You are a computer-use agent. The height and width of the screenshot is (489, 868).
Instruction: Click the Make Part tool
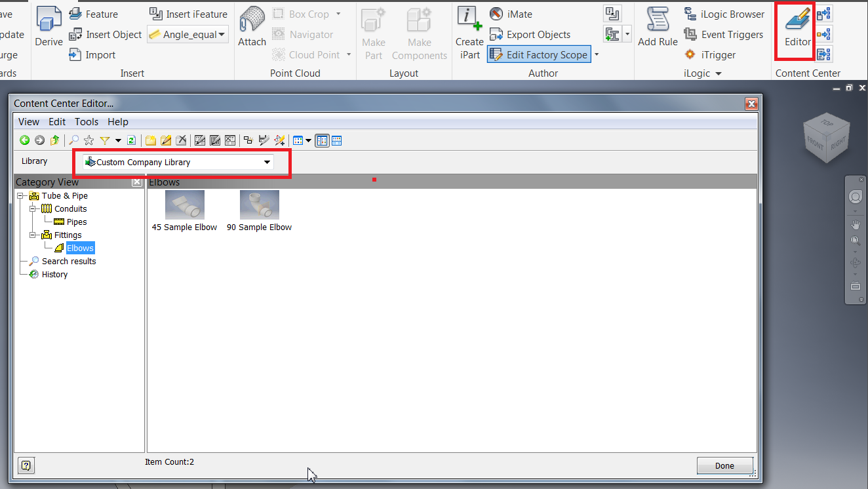tap(372, 31)
